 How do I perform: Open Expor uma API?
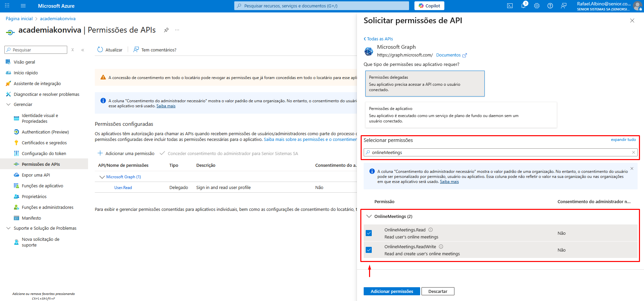click(x=36, y=175)
